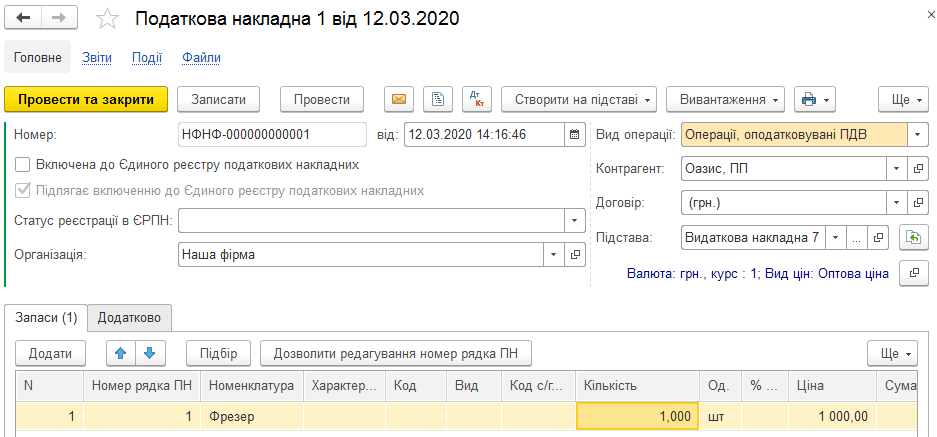Open currency and price settings icon

tap(914, 273)
